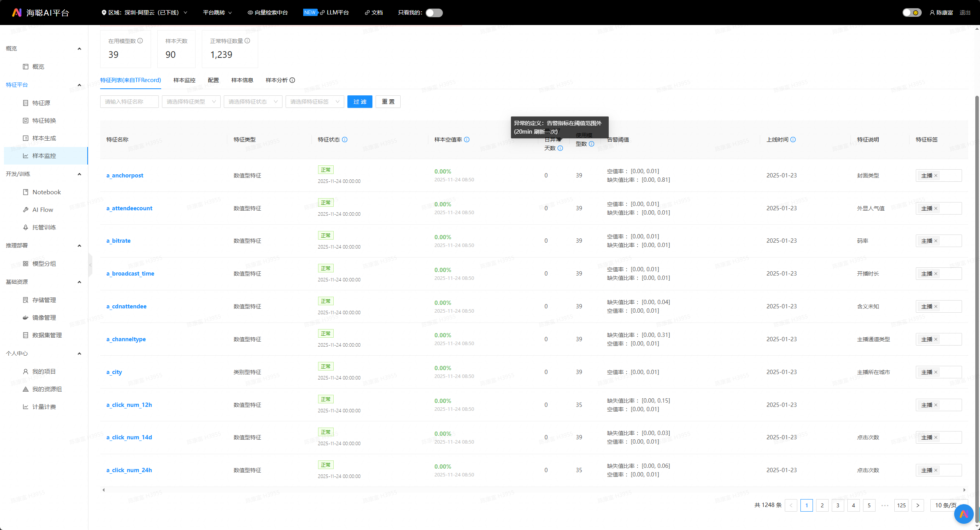Open Notebook in sidebar
The height and width of the screenshot is (530, 980).
pyautogui.click(x=47, y=192)
